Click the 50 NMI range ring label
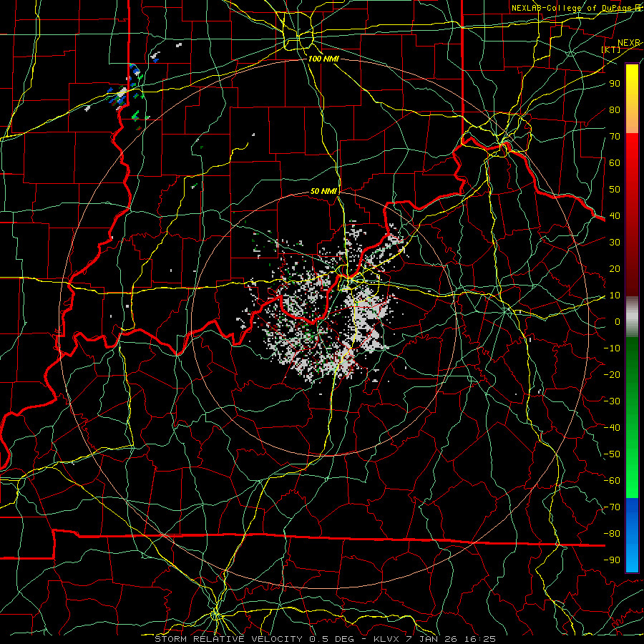 (323, 191)
